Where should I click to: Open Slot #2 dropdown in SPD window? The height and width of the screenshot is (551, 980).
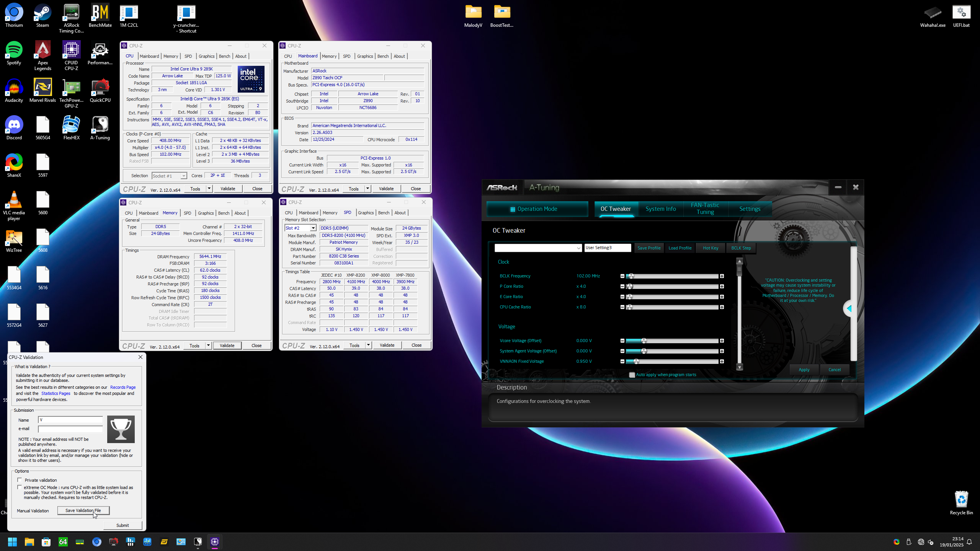click(300, 228)
